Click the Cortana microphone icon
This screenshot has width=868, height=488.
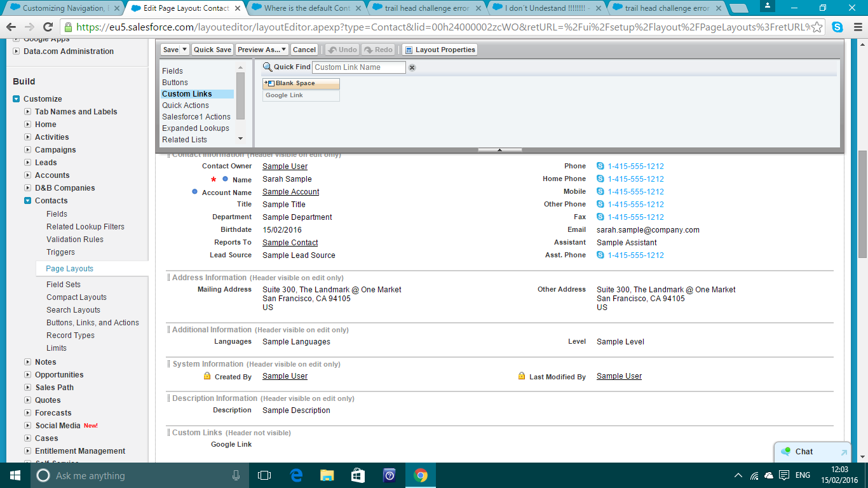click(236, 475)
